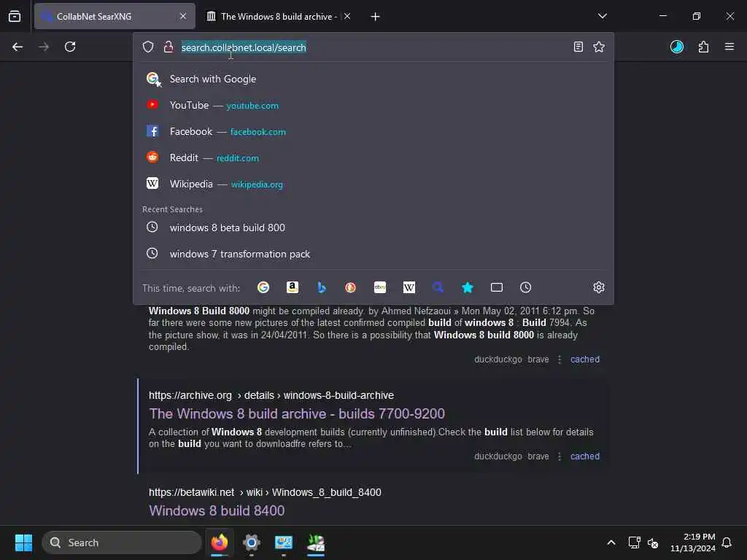Viewport: 747px width, 560px height.
Task: Click betawiki.net result URL
Action: tap(265, 492)
